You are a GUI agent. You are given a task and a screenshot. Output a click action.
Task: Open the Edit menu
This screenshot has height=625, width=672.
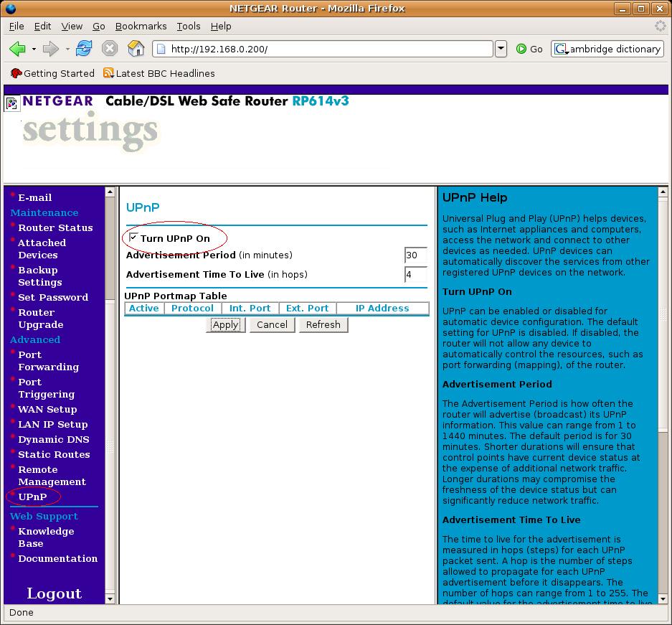(42, 26)
